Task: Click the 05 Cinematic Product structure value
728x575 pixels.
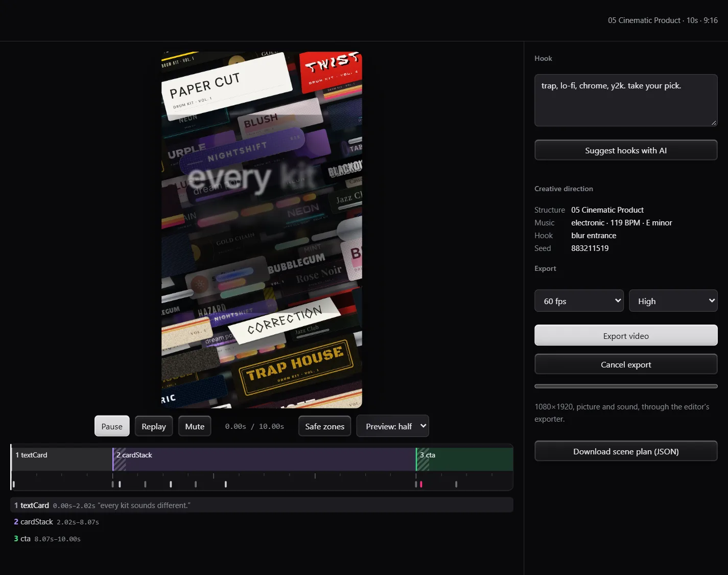Action: pyautogui.click(x=607, y=210)
